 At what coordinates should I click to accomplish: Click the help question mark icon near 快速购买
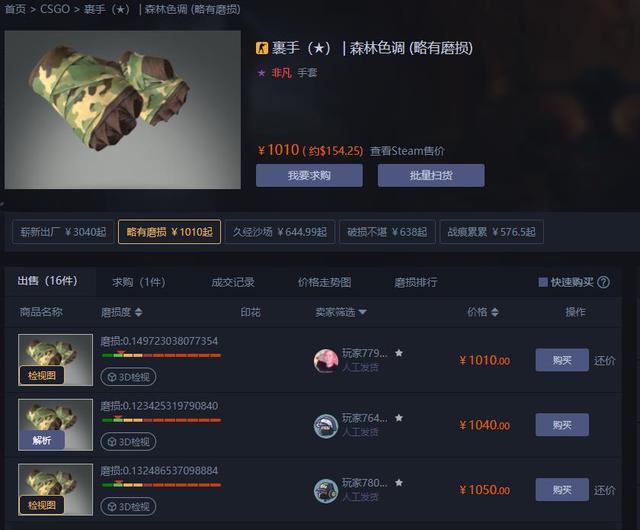point(603,282)
